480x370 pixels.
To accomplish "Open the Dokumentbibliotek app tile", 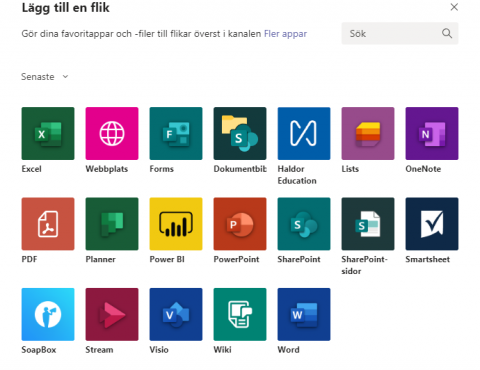I will [240, 133].
